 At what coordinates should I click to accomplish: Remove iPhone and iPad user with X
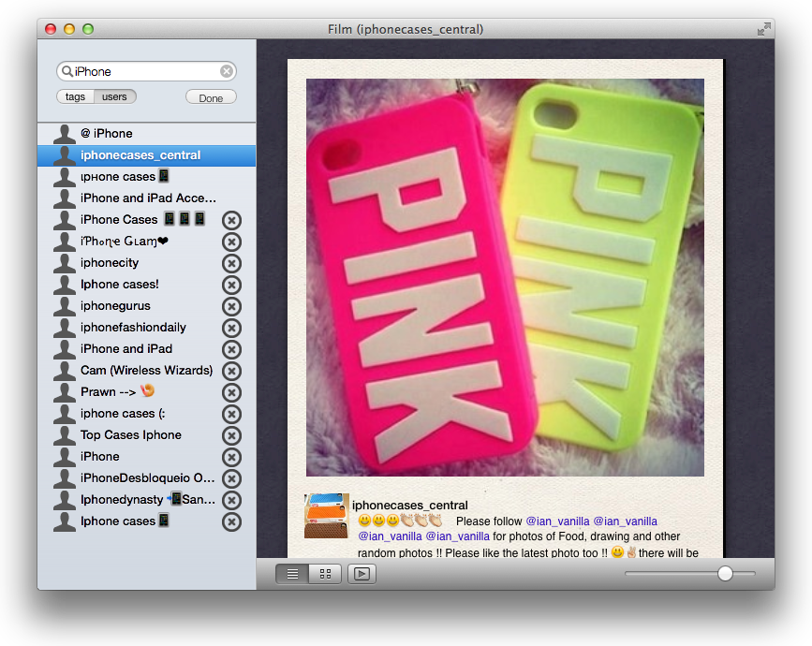[x=231, y=349]
